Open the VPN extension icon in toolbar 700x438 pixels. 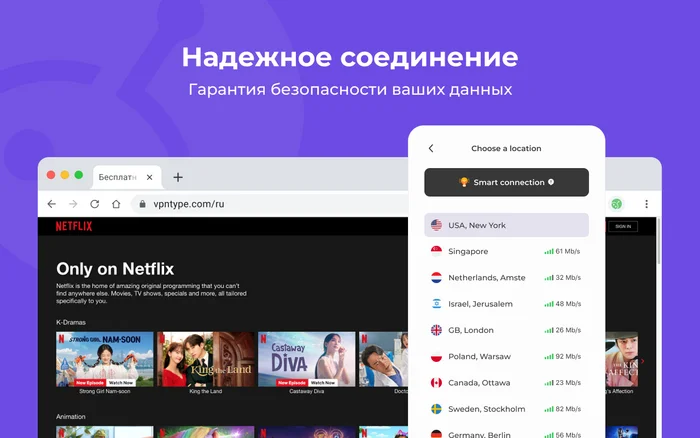(x=617, y=204)
